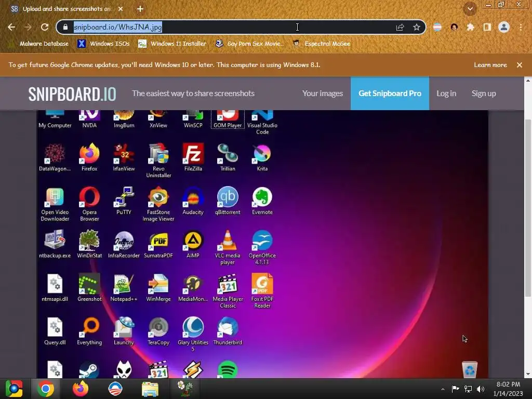Click the SNIPBOARD.IO logo
This screenshot has height=399, width=532.
[72, 94]
